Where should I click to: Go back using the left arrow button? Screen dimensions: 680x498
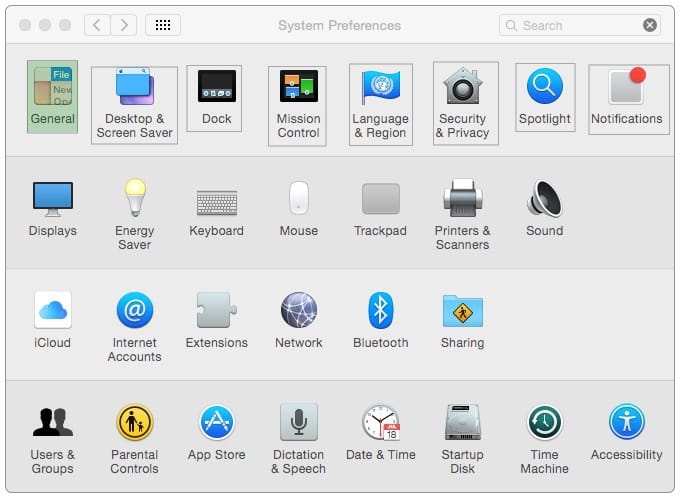pyautogui.click(x=97, y=25)
